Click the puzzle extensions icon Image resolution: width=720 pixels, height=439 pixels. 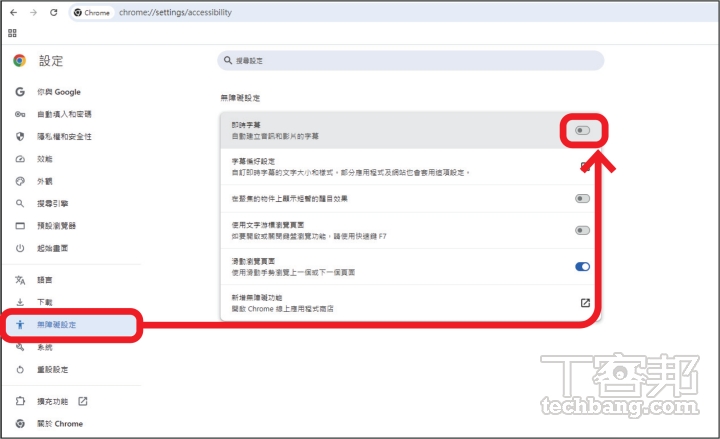click(20, 401)
